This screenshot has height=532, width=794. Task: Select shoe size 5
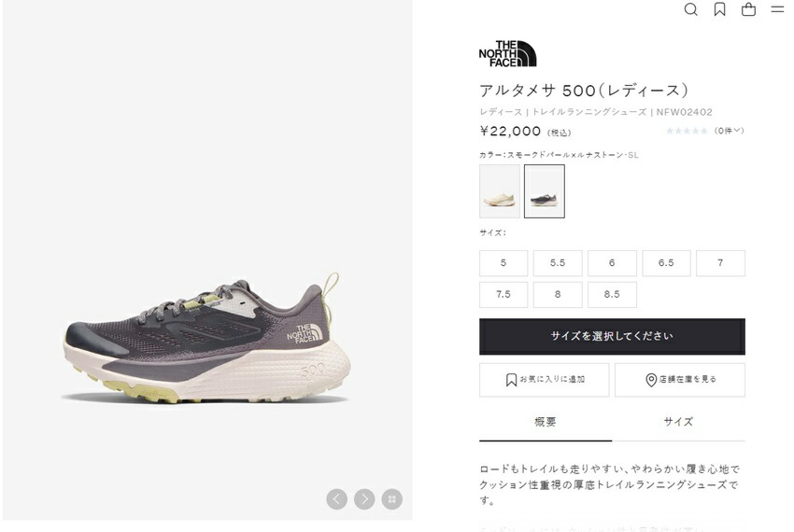pyautogui.click(x=503, y=263)
